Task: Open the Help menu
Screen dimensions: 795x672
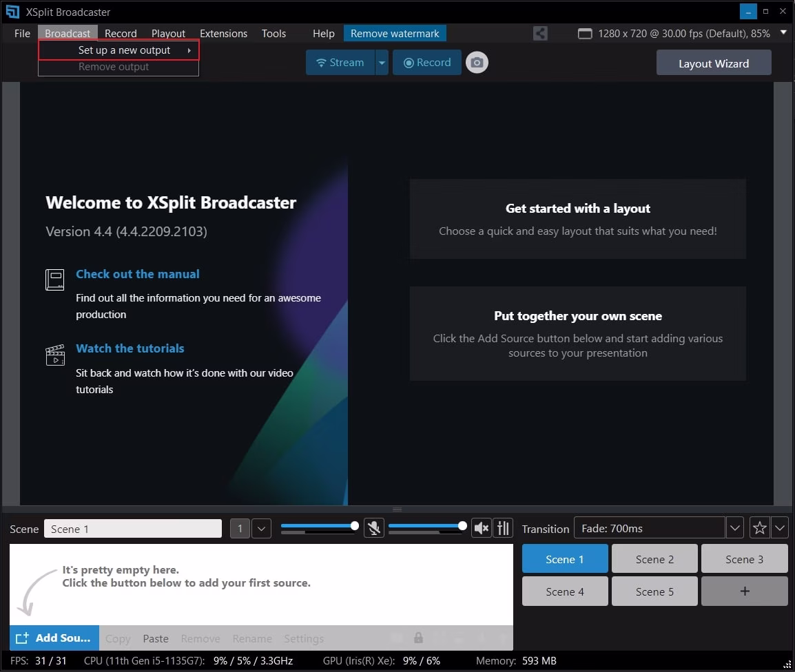Action: [x=324, y=34]
